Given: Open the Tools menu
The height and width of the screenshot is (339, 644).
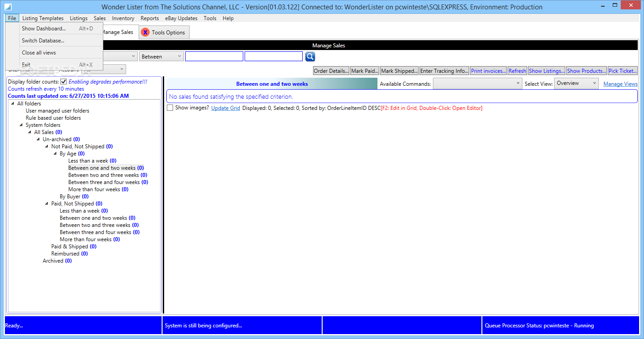Looking at the screenshot, I should (210, 18).
